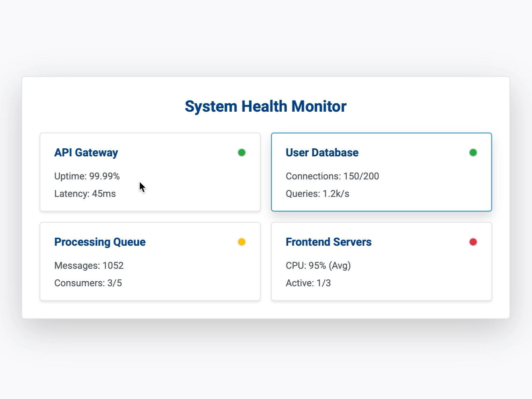Screen dimensions: 532x399
Task: Click the red alert dot on Frontend Servers
Action: [x=473, y=242]
